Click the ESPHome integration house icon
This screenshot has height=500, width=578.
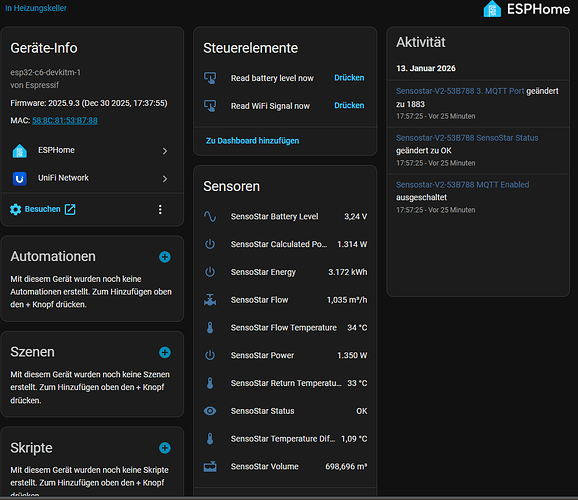tap(20, 151)
